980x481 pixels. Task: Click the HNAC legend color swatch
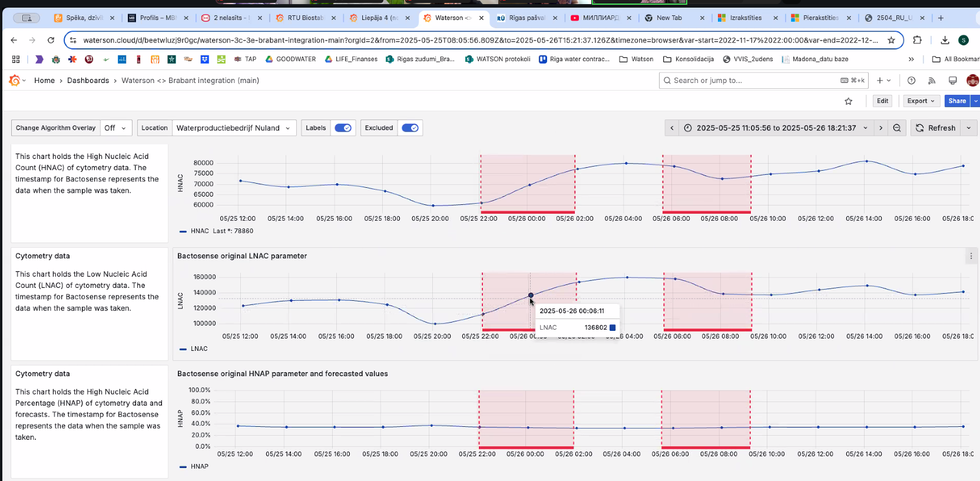click(183, 231)
